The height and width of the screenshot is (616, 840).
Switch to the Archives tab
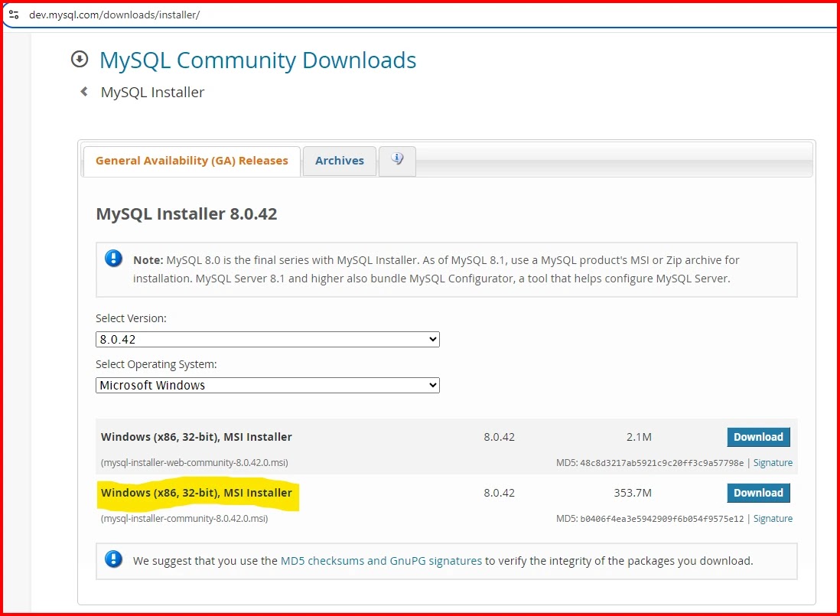(x=340, y=161)
